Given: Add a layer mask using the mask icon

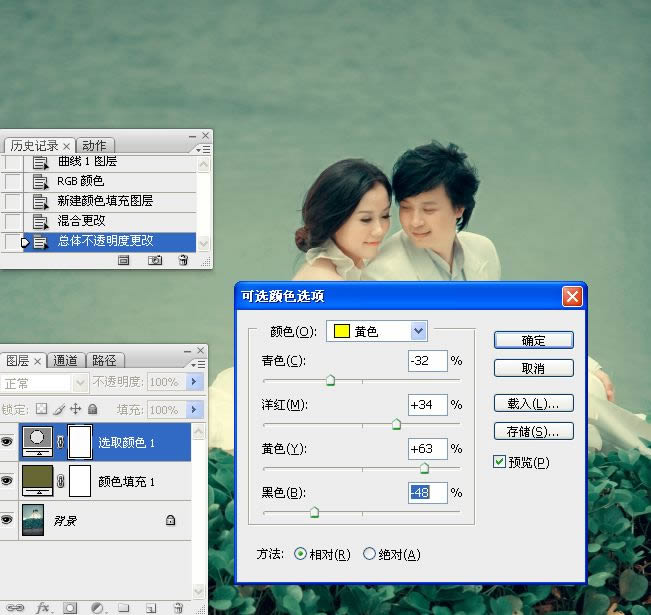Looking at the screenshot, I should [x=70, y=607].
